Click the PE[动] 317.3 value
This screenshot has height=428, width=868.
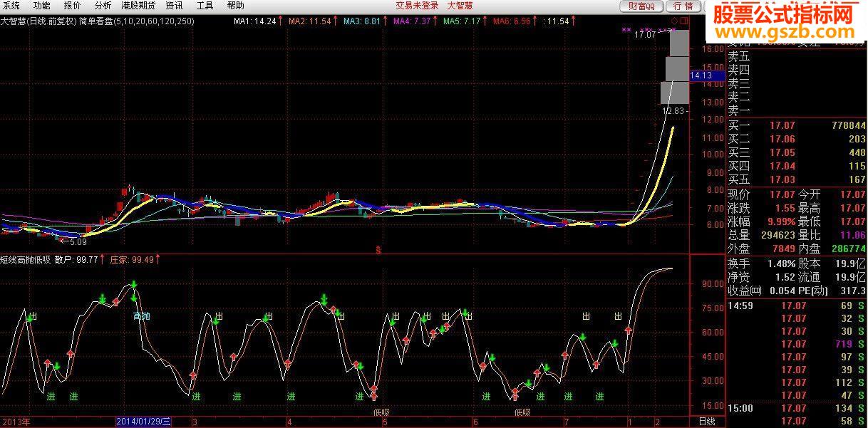pyautogui.click(x=854, y=291)
